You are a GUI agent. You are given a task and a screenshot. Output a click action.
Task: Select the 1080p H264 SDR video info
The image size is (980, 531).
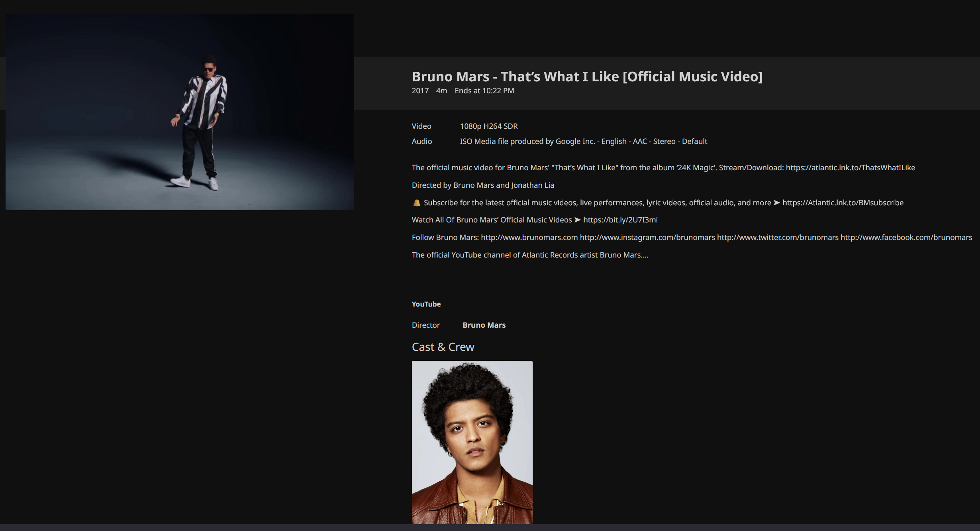pos(488,126)
